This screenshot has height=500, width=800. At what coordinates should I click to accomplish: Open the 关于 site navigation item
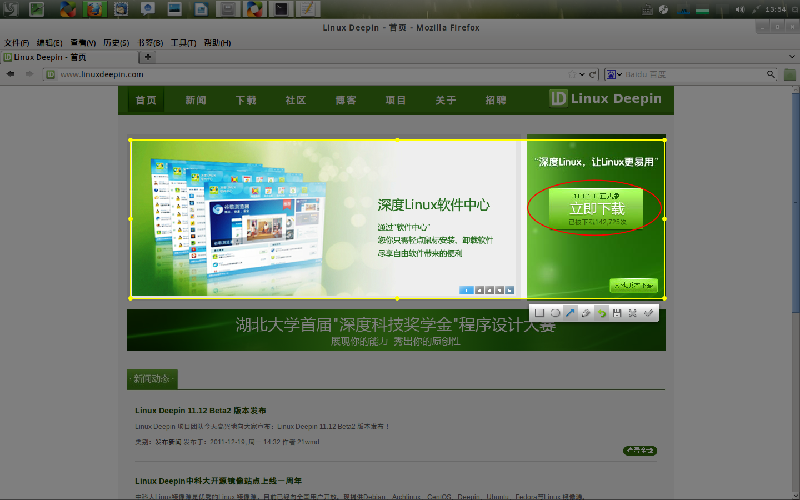tap(446, 100)
